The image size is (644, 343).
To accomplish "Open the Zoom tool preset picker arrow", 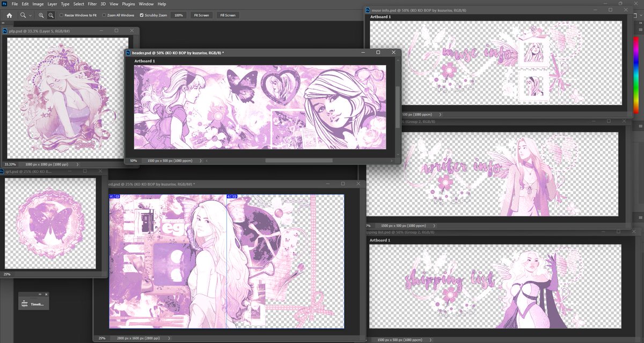I will (x=31, y=16).
